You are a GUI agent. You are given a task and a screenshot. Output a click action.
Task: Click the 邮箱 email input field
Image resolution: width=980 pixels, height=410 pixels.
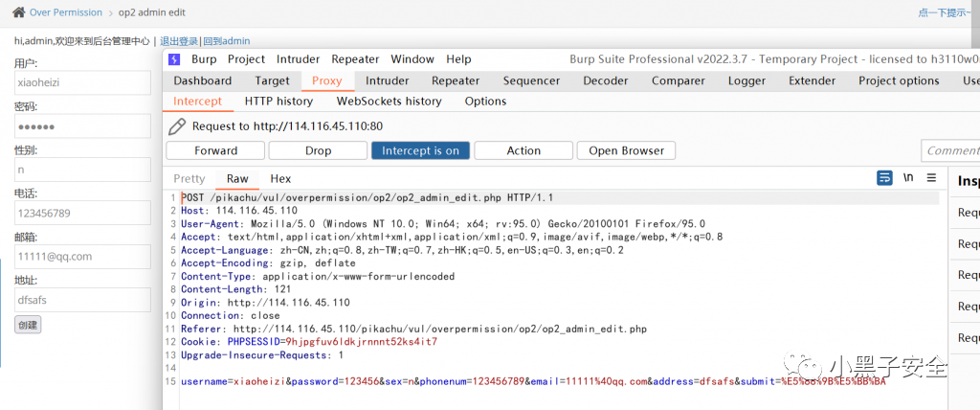tap(82, 257)
